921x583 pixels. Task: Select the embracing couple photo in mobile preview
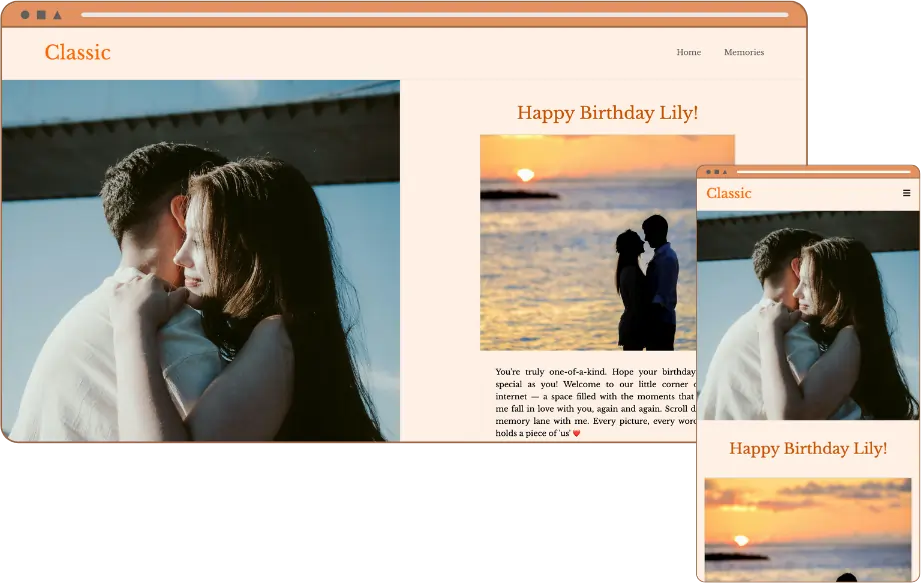807,315
